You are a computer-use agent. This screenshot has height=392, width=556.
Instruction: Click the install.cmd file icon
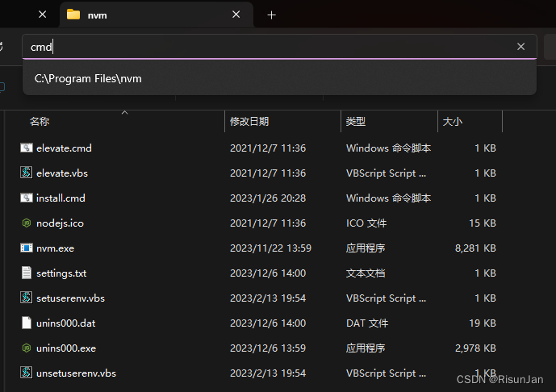27,198
